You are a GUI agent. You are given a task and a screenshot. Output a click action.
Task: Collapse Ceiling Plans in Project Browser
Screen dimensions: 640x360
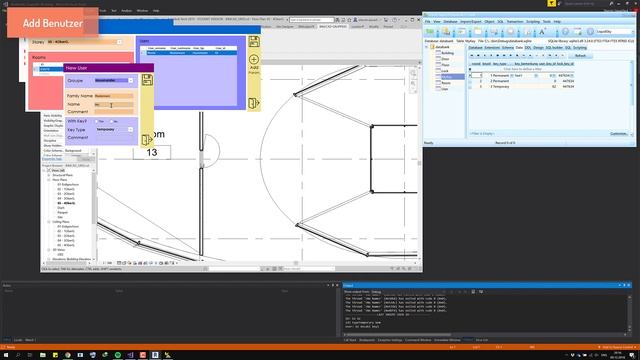[49, 222]
